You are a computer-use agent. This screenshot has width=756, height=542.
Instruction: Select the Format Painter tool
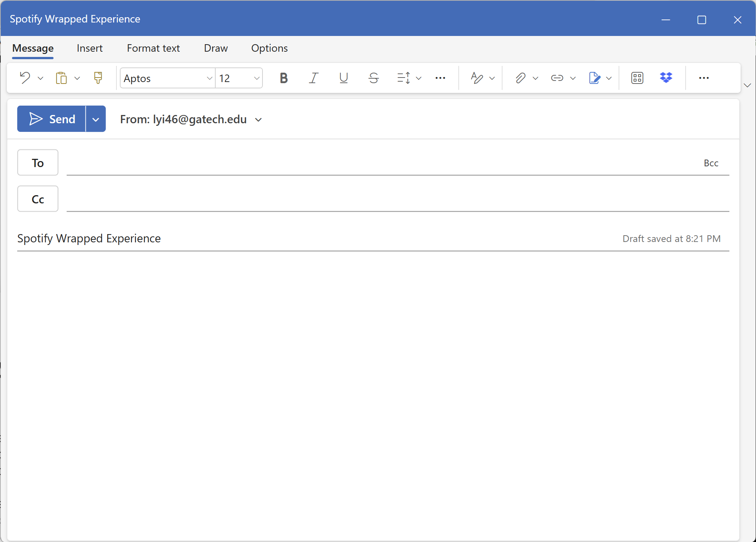[x=98, y=78]
